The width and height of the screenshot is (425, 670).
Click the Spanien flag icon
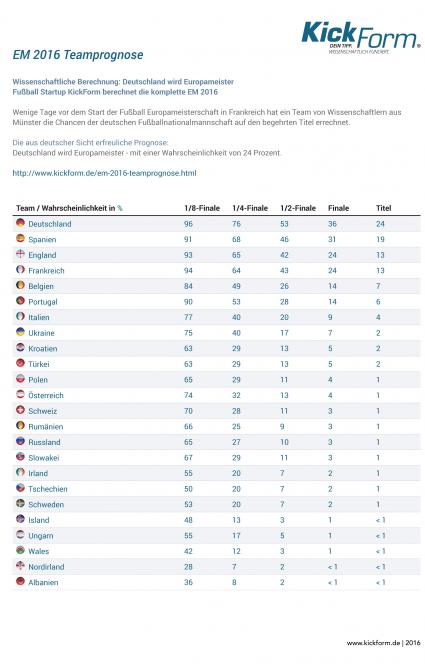[20, 238]
